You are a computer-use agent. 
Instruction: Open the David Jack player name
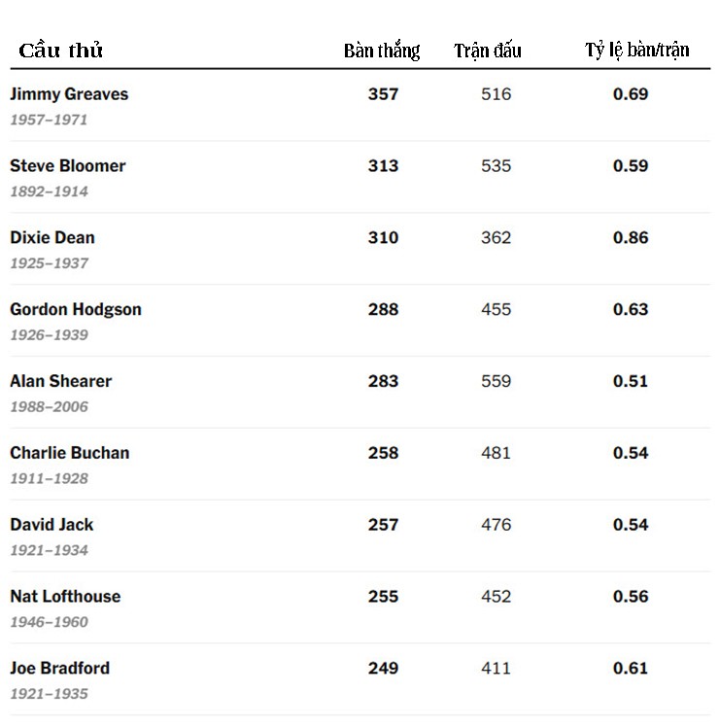pyautogui.click(x=52, y=525)
